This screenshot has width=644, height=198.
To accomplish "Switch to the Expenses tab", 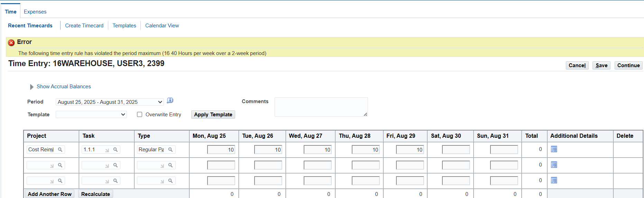I will pyautogui.click(x=35, y=12).
